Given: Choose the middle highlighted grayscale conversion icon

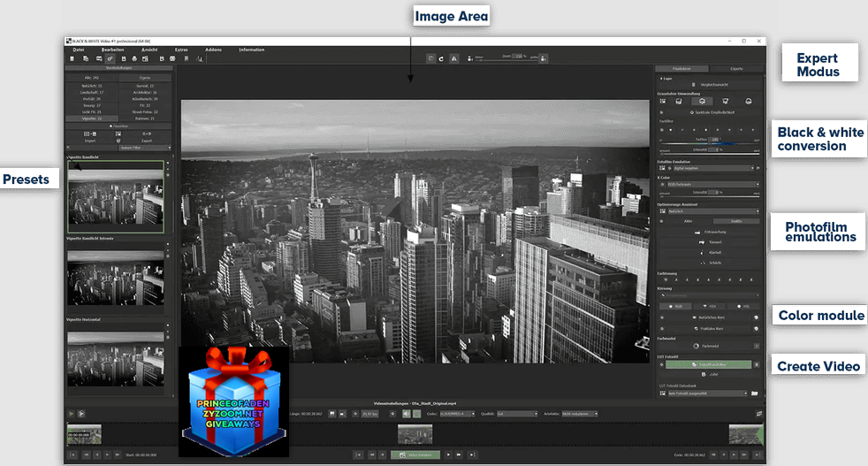Looking at the screenshot, I should tap(702, 102).
